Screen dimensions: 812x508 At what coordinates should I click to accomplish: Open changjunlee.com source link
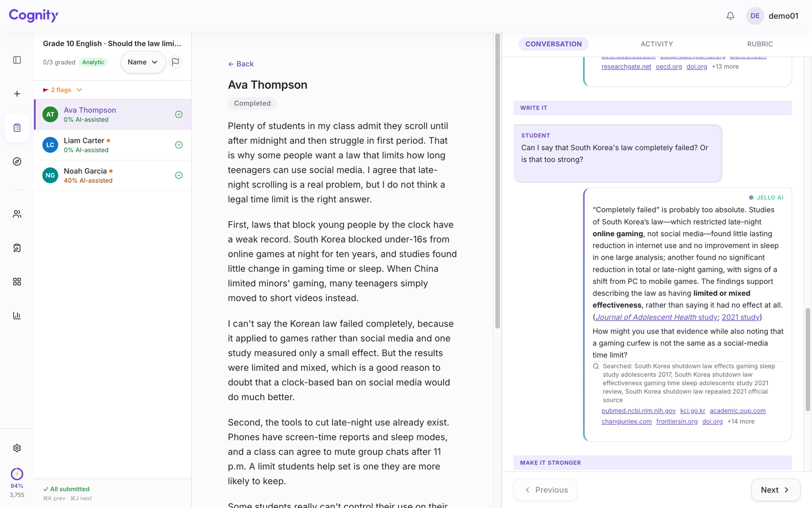point(626,421)
